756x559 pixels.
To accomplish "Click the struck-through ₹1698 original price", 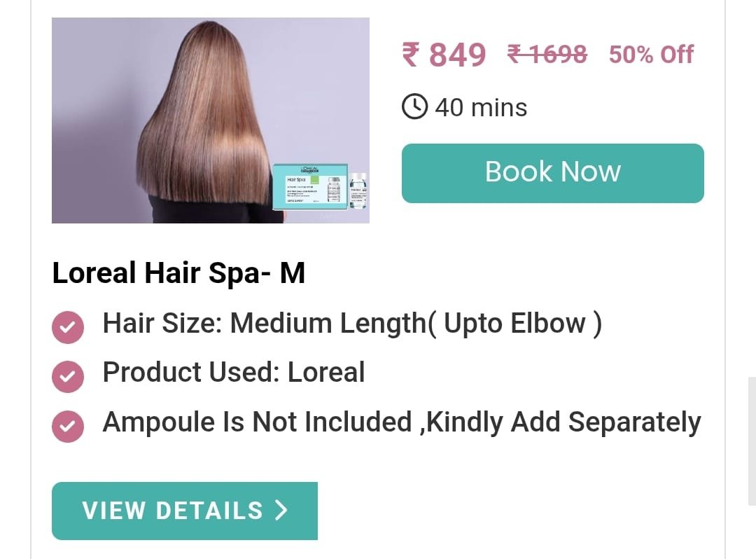I will coord(547,54).
